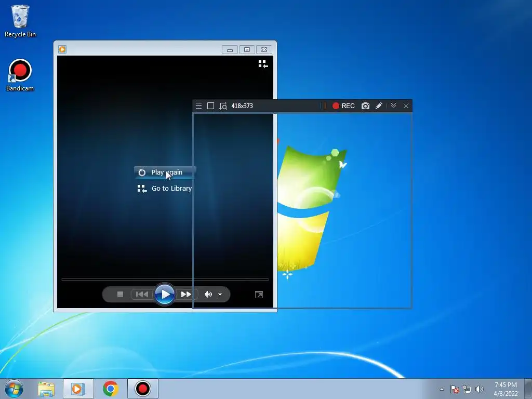Show hidden tray icons arrow
Viewport: 532px width, 399px height.
(x=442, y=389)
